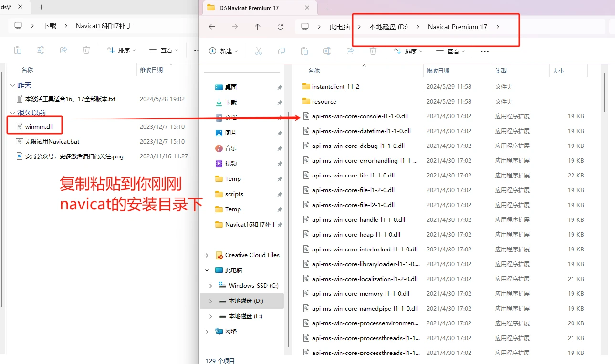The height and width of the screenshot is (364, 615).
Task: Expand Creative Cloud Files tree node
Action: (x=207, y=255)
